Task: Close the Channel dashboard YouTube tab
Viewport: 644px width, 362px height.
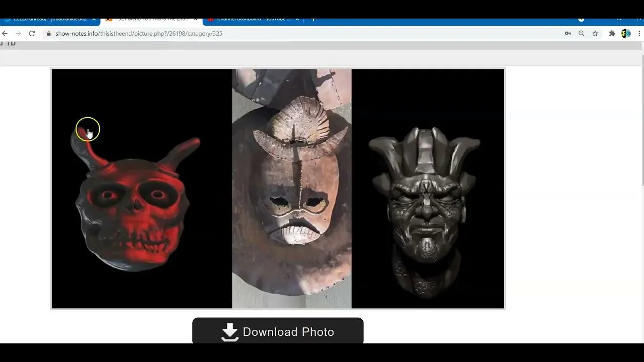Action: [297, 20]
